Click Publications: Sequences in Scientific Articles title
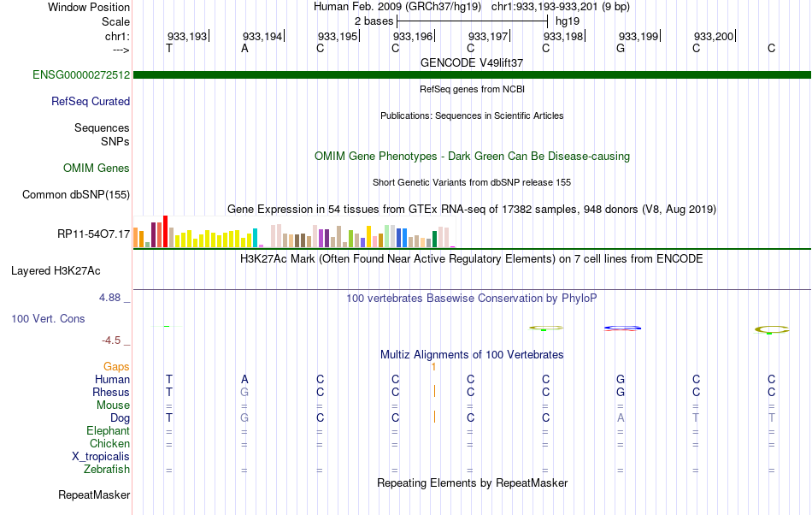Image resolution: width=812 pixels, height=515 pixels. 472,115
